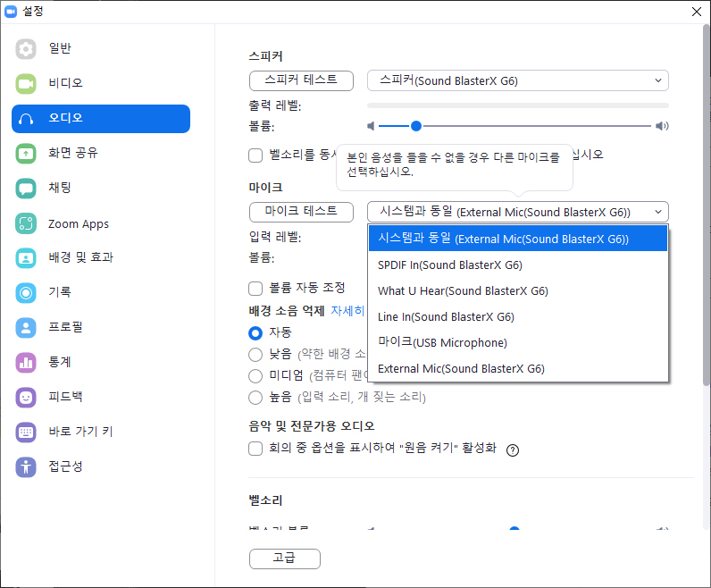Click the 바로 가기 키 keyboard icon
Viewport: 711px width, 588px height.
(x=26, y=432)
